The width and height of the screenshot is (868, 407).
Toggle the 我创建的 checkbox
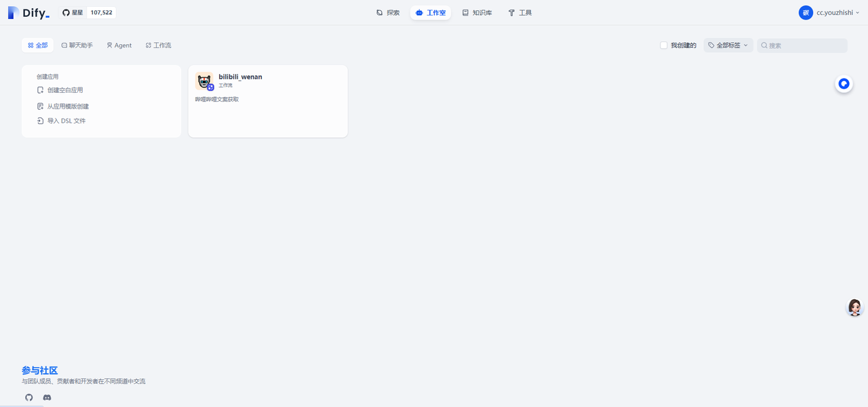pos(664,45)
